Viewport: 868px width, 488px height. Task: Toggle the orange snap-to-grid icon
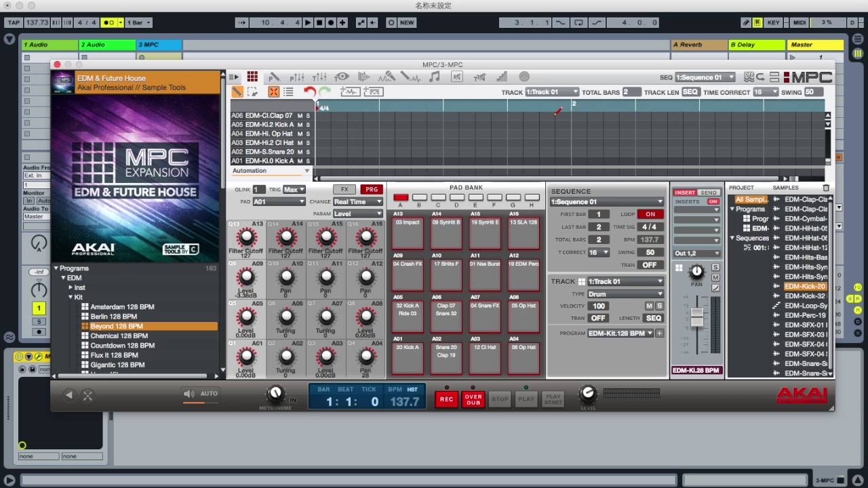pos(274,91)
